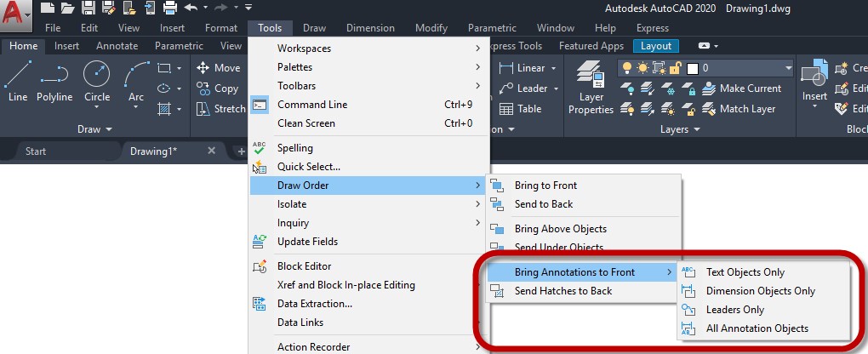Choose Send Hatches to Back
Image resolution: width=868 pixels, height=354 pixels.
tap(581, 291)
